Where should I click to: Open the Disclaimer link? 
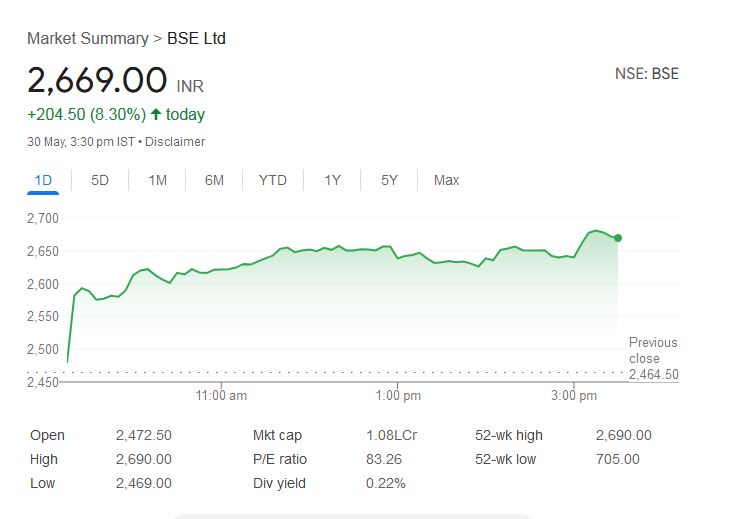click(x=175, y=142)
